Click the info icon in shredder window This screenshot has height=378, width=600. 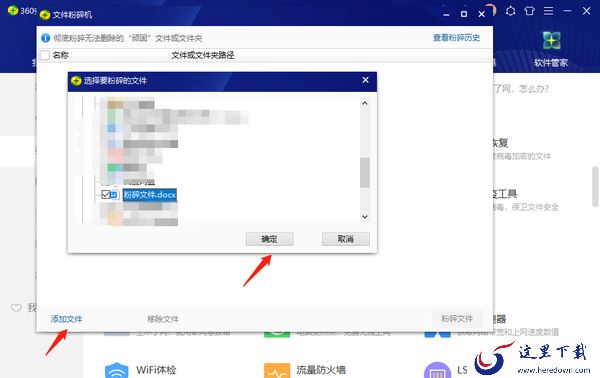45,38
